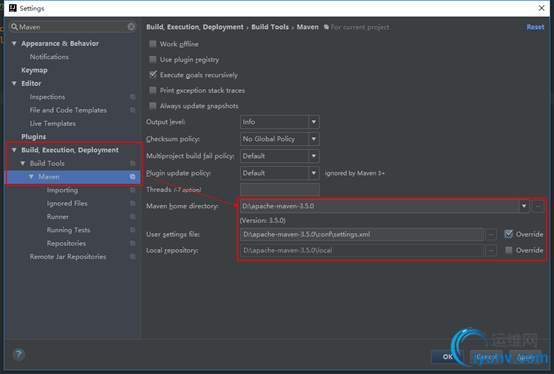Click project-level icon next to Importing
This screenshot has height=374, width=554.
point(132,190)
